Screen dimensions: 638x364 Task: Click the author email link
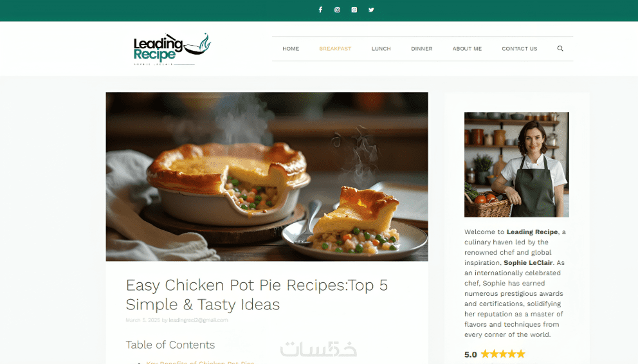(x=198, y=320)
